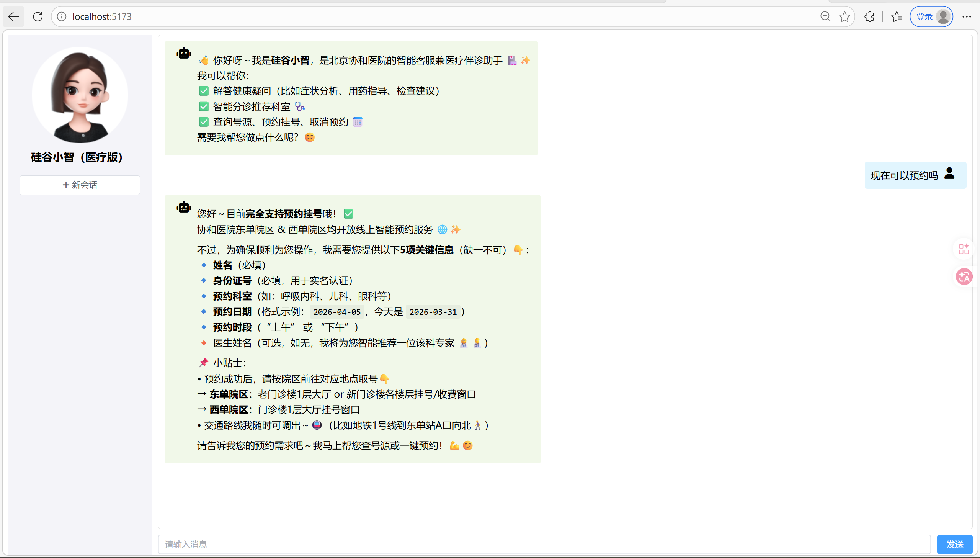The image size is (980, 558).
Task: Click the zoom magnifier icon in address bar
Action: point(825,16)
